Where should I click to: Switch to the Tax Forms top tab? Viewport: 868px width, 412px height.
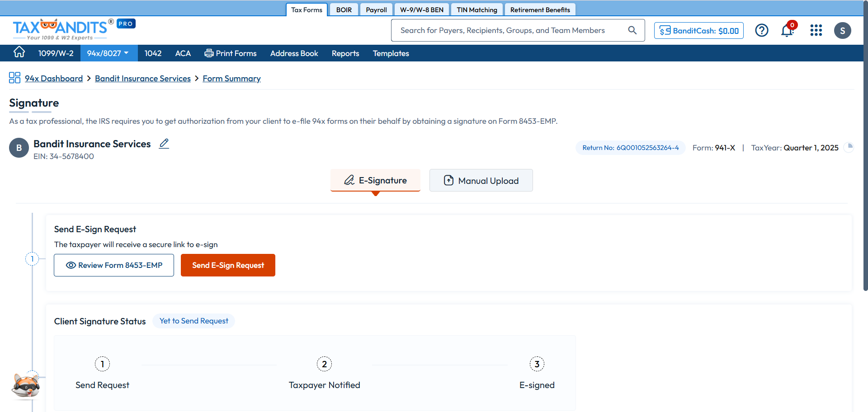(x=307, y=9)
